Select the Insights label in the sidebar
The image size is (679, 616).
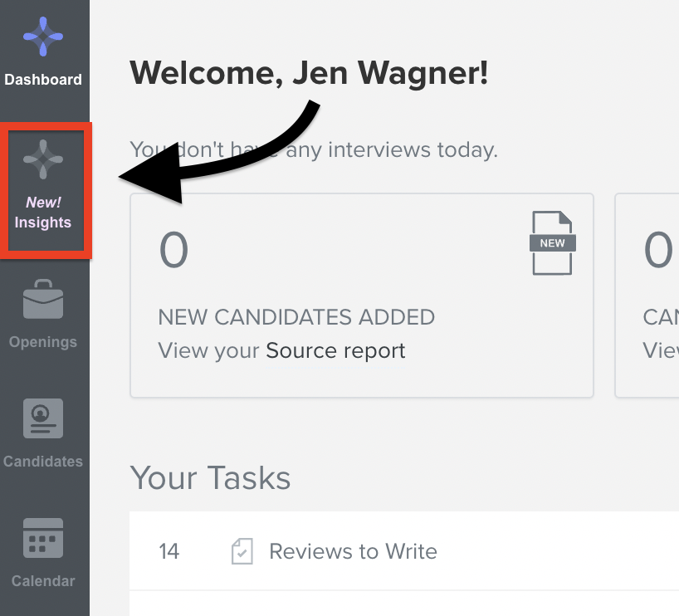[x=43, y=222]
